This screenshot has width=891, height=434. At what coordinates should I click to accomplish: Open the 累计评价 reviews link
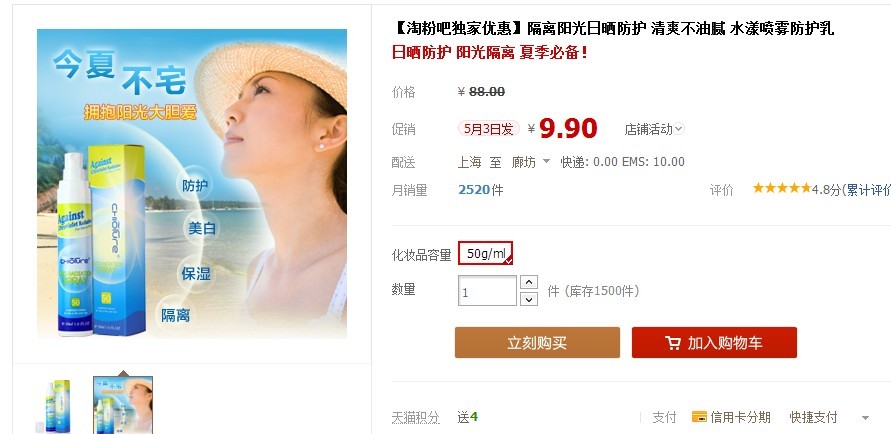[x=868, y=190]
